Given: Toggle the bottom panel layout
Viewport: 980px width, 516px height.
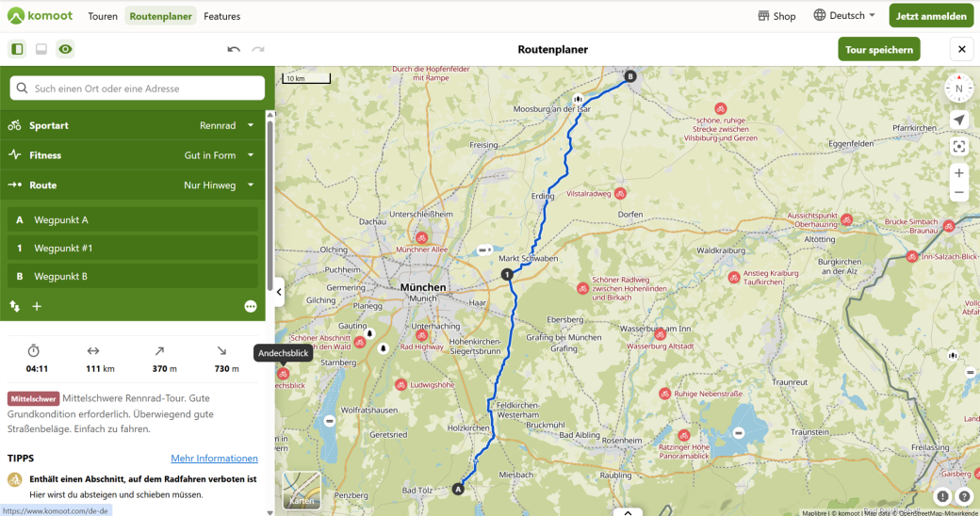Looking at the screenshot, I should pyautogui.click(x=41, y=49).
